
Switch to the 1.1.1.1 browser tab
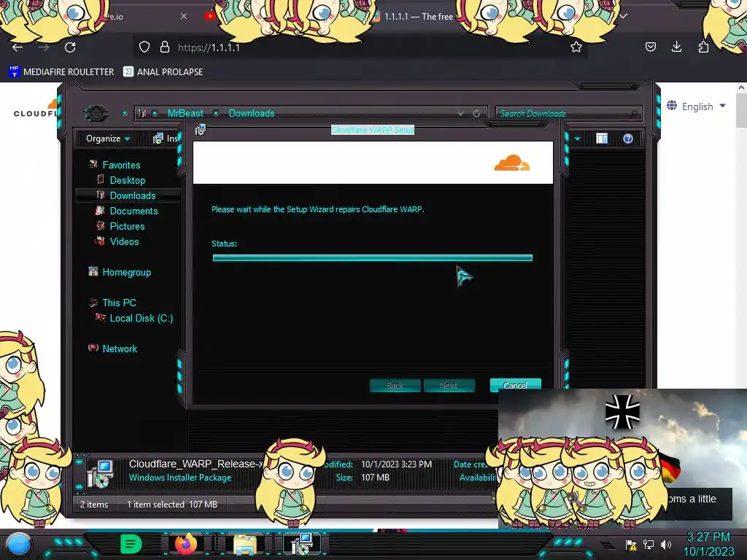click(419, 16)
